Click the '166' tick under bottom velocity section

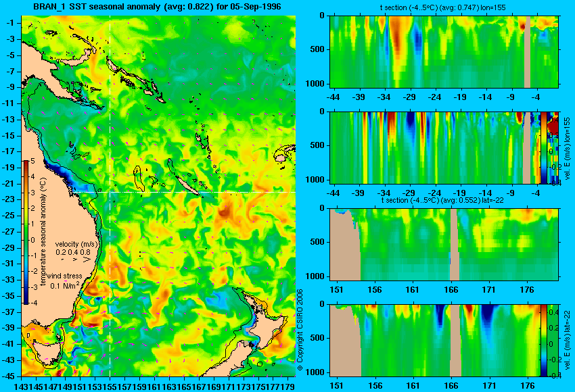[451, 385]
